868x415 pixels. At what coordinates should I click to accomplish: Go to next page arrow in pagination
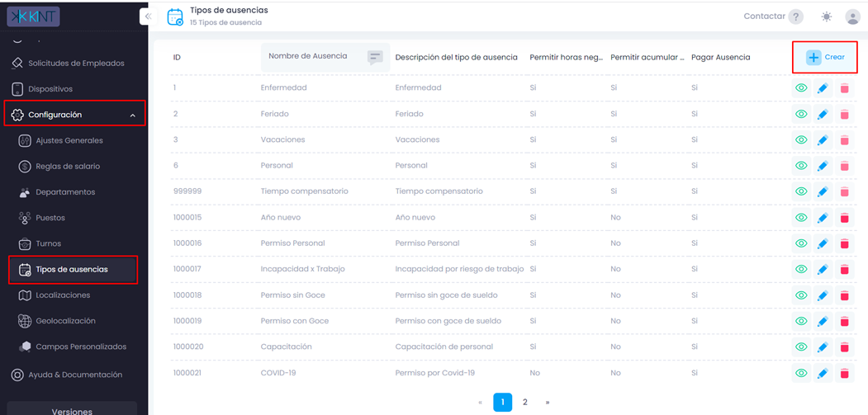(x=548, y=403)
